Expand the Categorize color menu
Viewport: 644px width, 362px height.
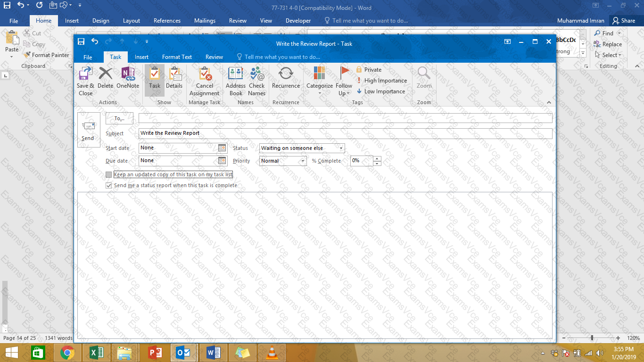click(x=320, y=81)
